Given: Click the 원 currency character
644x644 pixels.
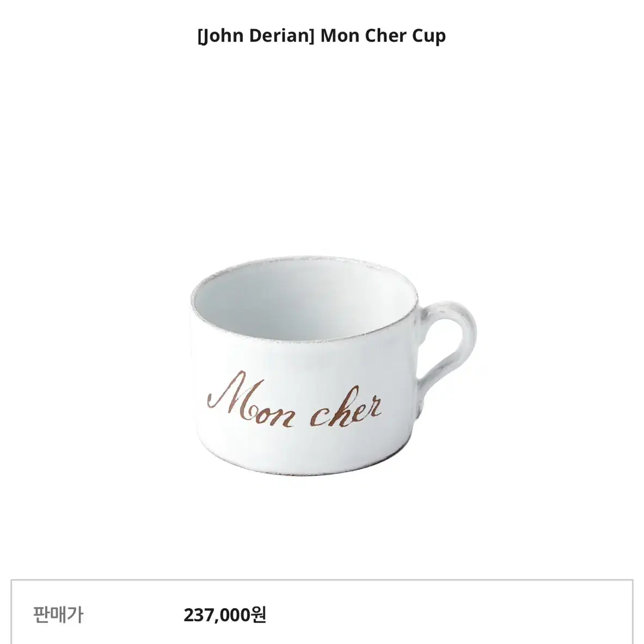Looking at the screenshot, I should 258,615.
